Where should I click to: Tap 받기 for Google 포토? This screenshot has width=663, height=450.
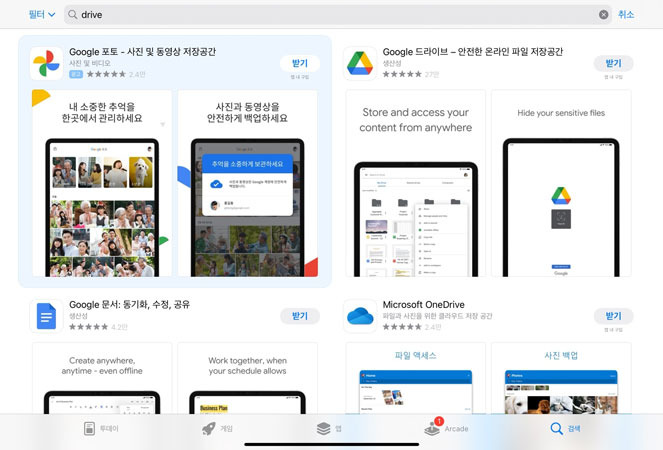[x=300, y=63]
